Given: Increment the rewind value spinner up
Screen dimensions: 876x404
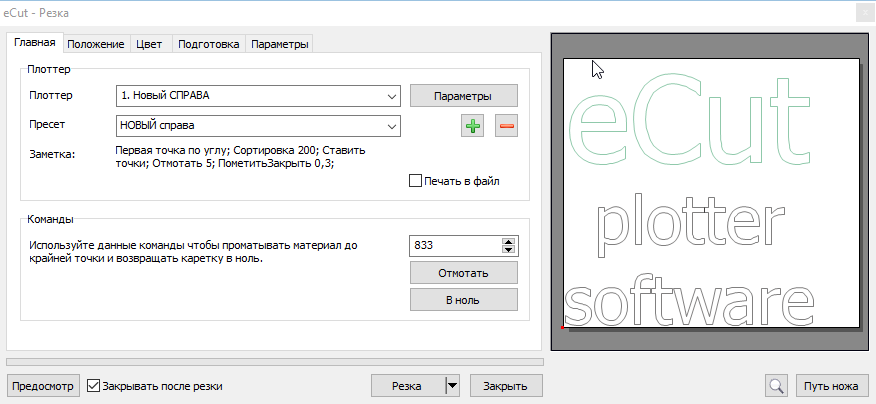Looking at the screenshot, I should click(508, 242).
